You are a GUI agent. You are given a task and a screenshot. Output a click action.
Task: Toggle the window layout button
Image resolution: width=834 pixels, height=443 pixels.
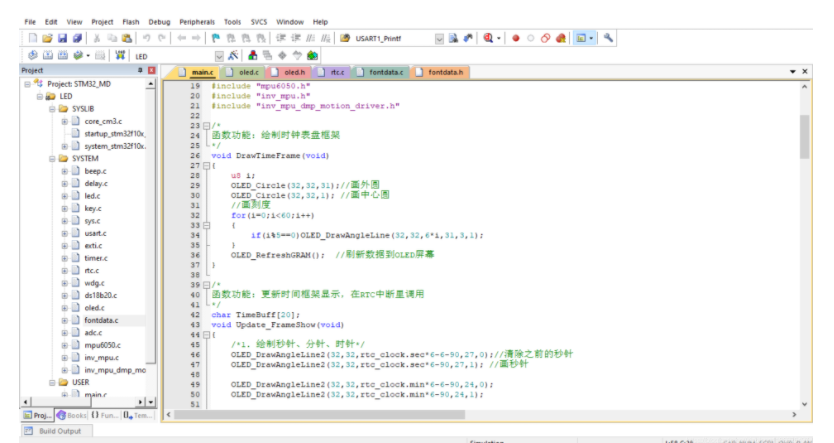[x=581, y=38]
